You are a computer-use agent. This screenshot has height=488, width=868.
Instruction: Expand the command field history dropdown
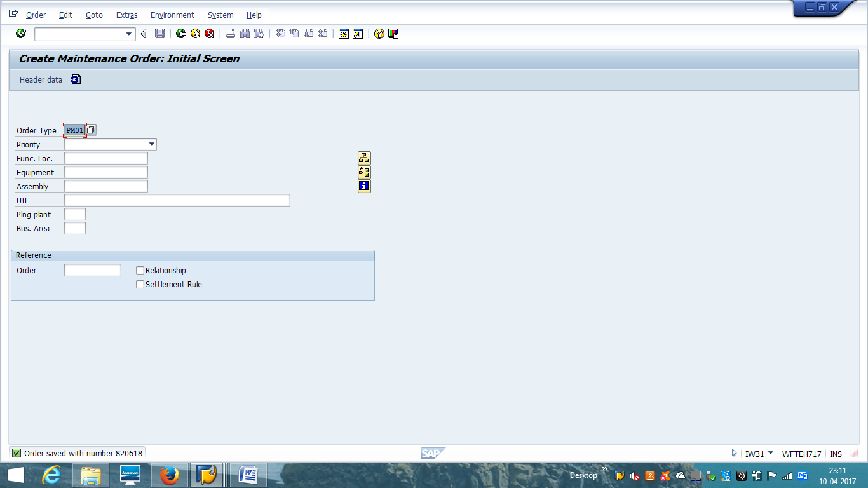tap(130, 34)
